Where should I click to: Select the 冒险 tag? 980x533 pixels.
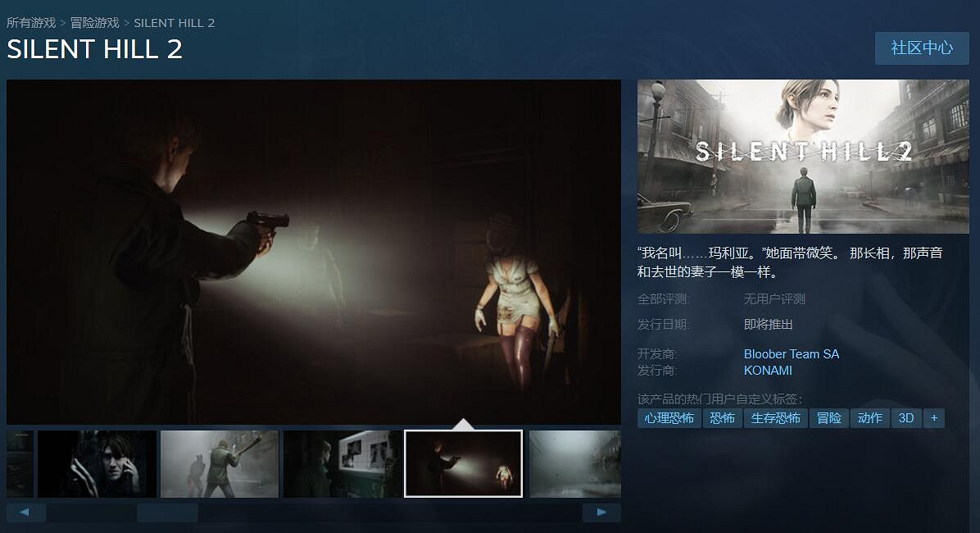[x=829, y=418]
